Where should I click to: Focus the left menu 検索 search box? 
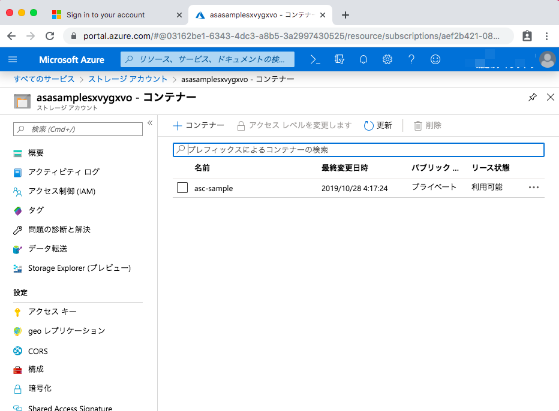pyautogui.click(x=78, y=129)
